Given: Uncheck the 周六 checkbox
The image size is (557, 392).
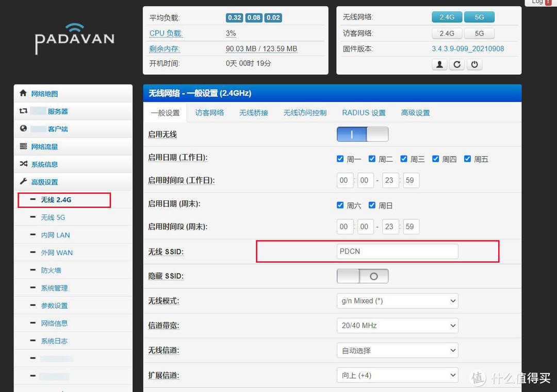Looking at the screenshot, I should [x=340, y=205].
